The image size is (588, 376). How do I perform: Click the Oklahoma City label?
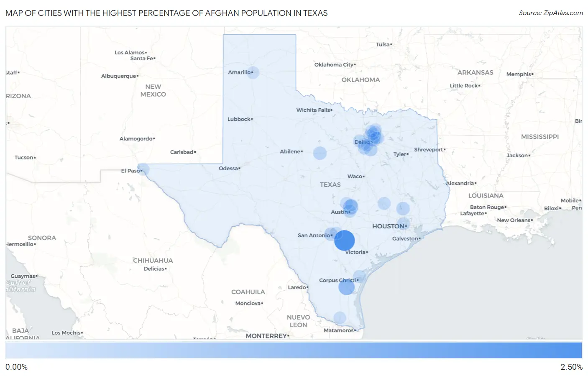[334, 65]
